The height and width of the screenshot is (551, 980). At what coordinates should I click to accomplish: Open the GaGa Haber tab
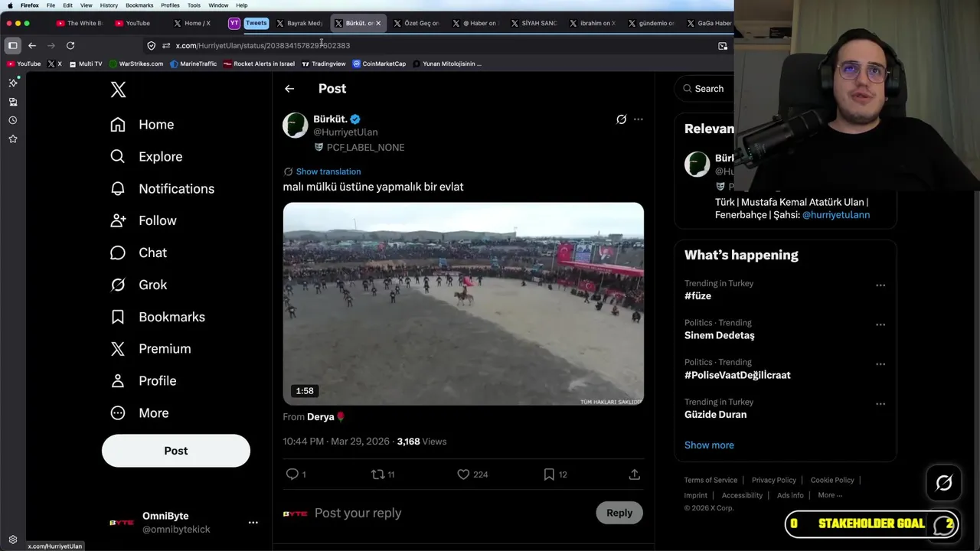point(710,23)
